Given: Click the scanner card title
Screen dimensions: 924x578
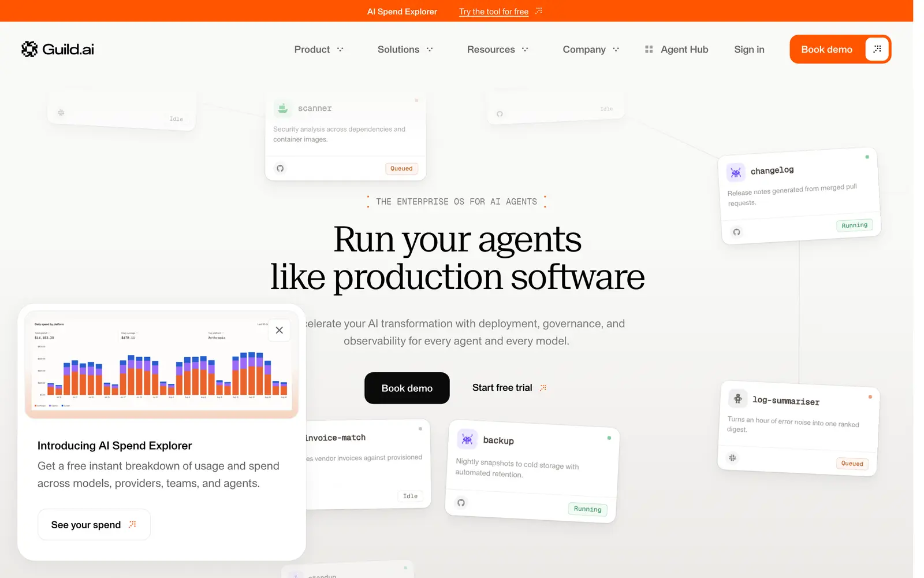Looking at the screenshot, I should point(315,108).
